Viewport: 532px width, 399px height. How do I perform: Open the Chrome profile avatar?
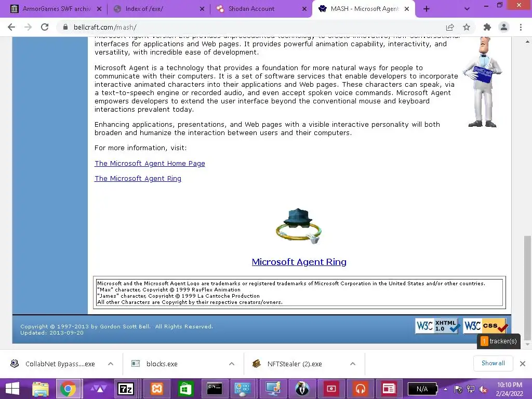(x=504, y=27)
